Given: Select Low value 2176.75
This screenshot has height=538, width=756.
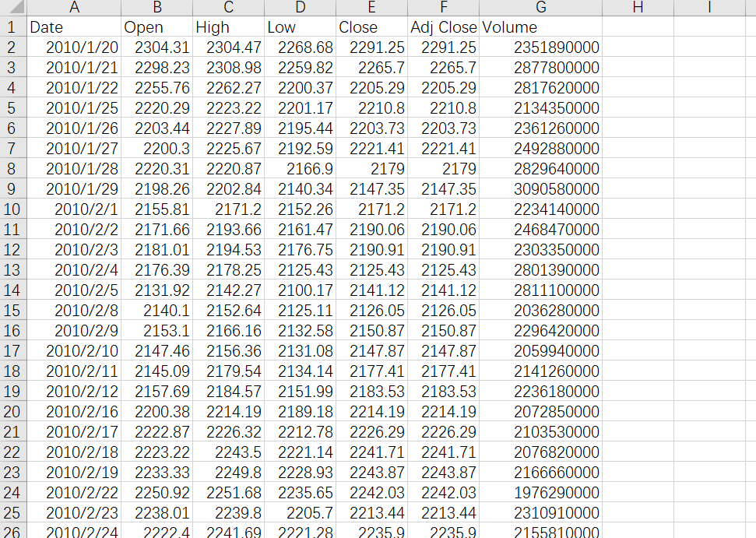Looking at the screenshot, I should click(x=301, y=250).
